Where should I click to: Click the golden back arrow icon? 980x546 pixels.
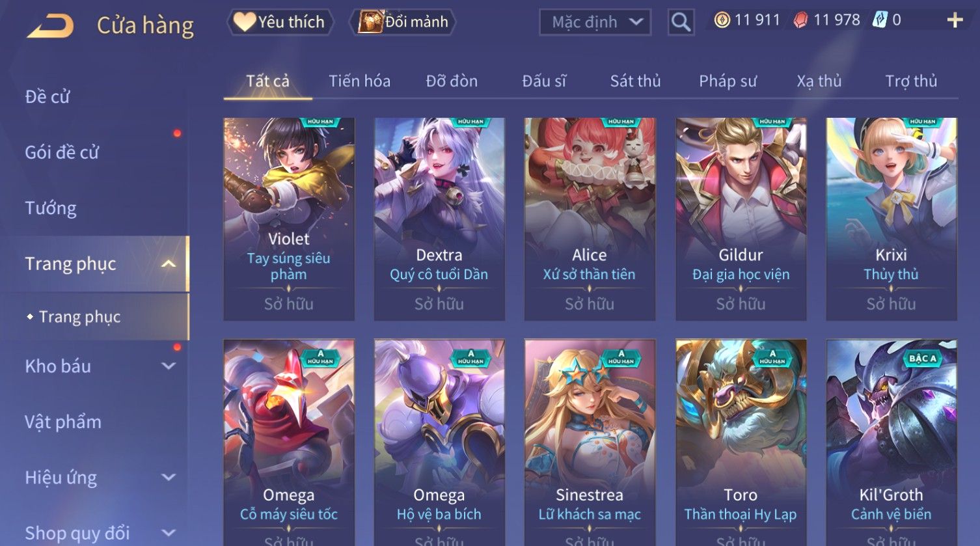click(50, 26)
